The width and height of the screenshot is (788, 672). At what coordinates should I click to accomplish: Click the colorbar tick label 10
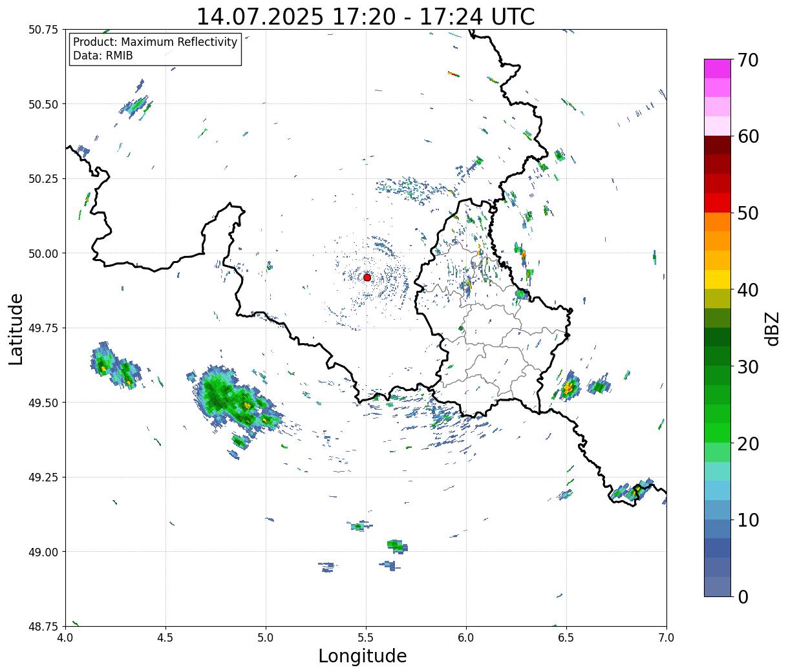pyautogui.click(x=747, y=520)
